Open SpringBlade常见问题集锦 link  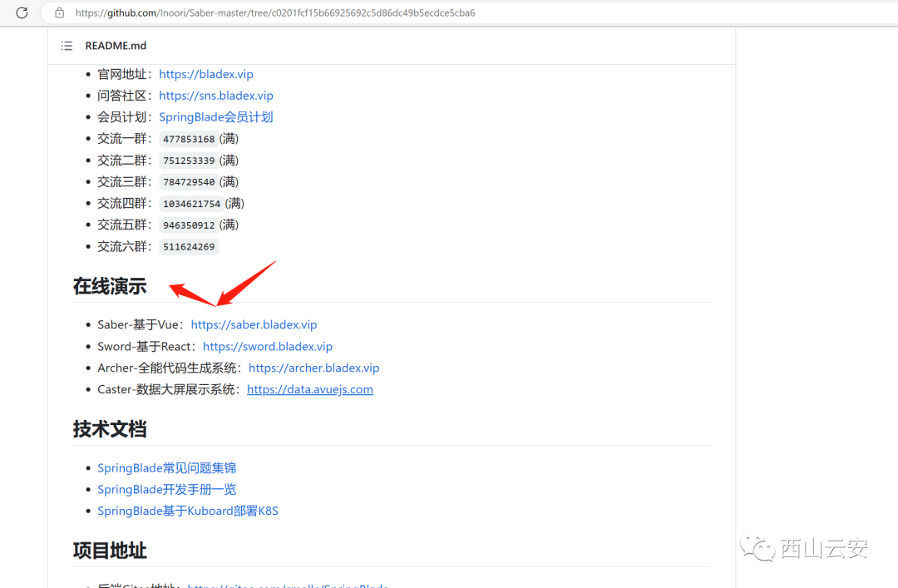click(166, 467)
